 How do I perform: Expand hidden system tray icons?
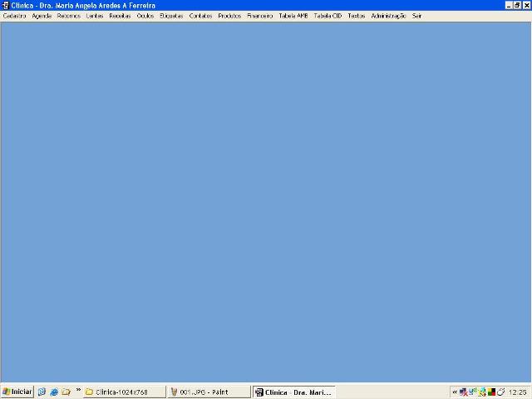[455, 392]
